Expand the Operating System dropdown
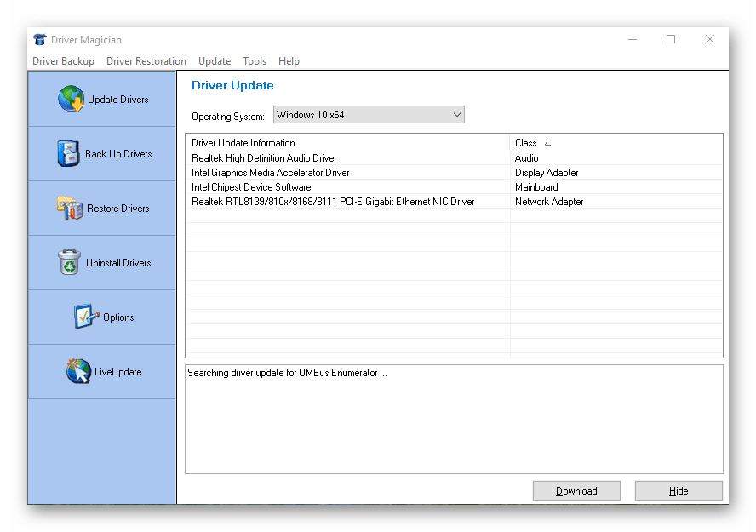The width and height of the screenshot is (756, 532). (369, 115)
